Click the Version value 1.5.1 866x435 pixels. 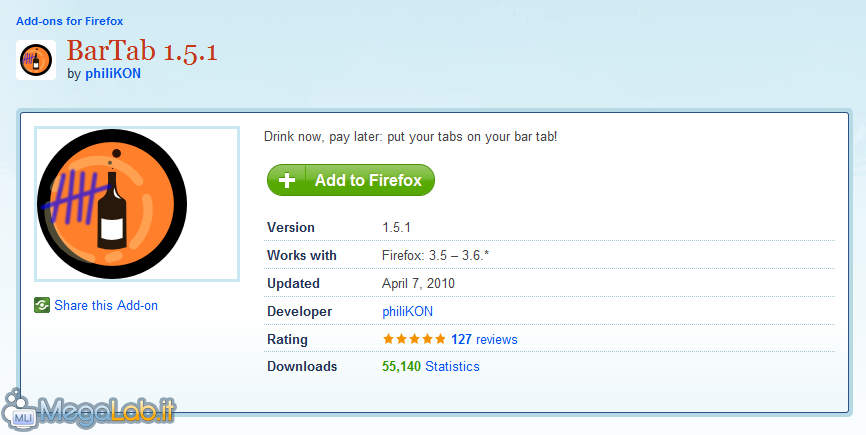click(397, 227)
